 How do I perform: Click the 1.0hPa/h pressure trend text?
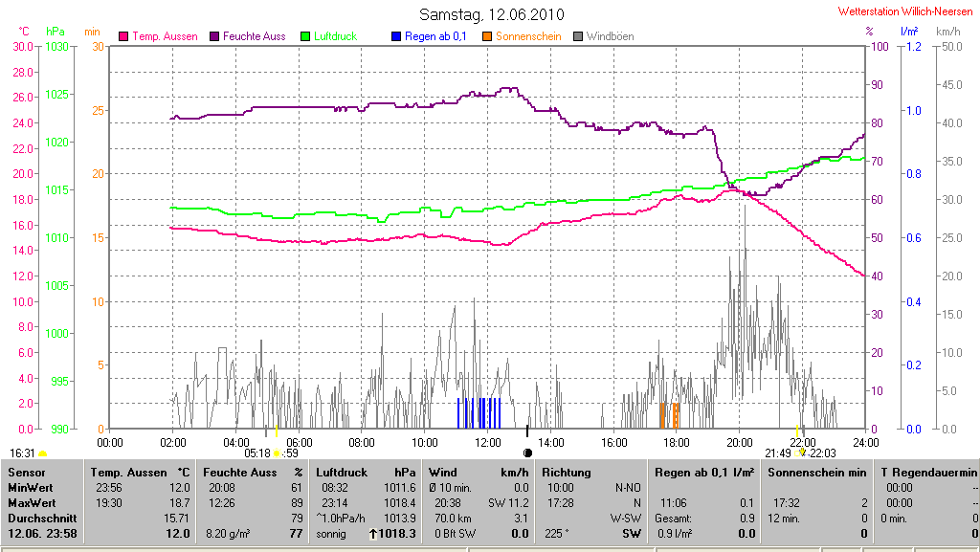(x=341, y=519)
